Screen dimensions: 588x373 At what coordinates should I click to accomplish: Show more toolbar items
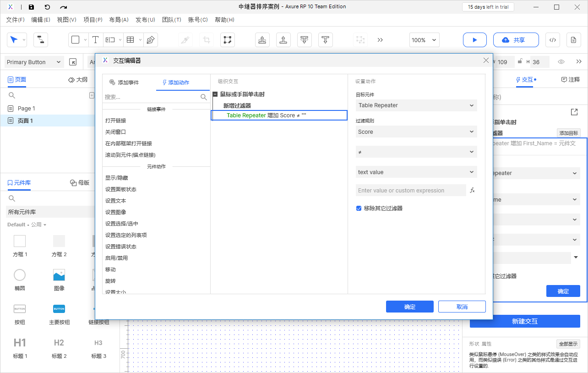380,40
